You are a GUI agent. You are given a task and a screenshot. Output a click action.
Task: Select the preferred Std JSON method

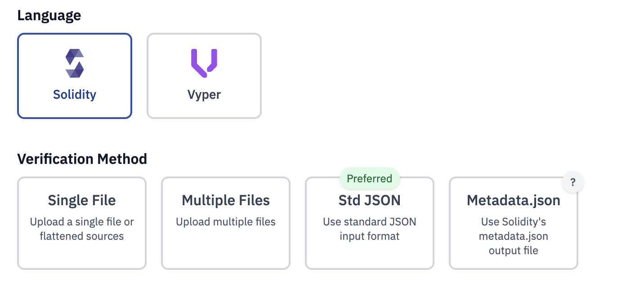click(369, 223)
